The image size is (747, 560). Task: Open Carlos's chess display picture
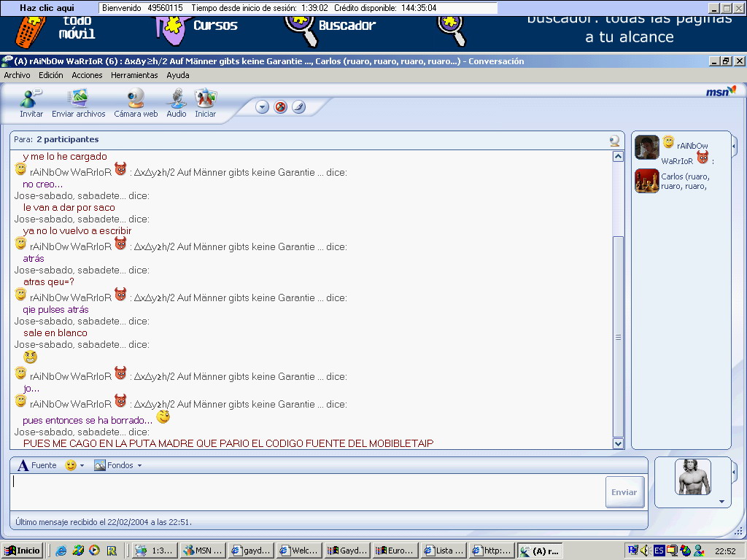point(647,181)
